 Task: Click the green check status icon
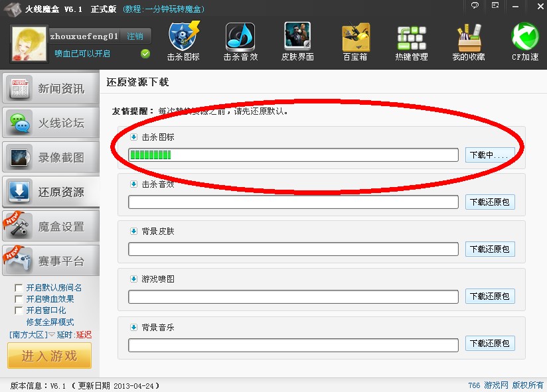coord(145,54)
